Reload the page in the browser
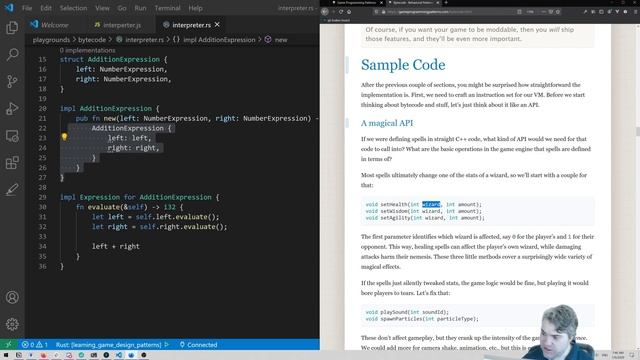 click(x=341, y=12)
